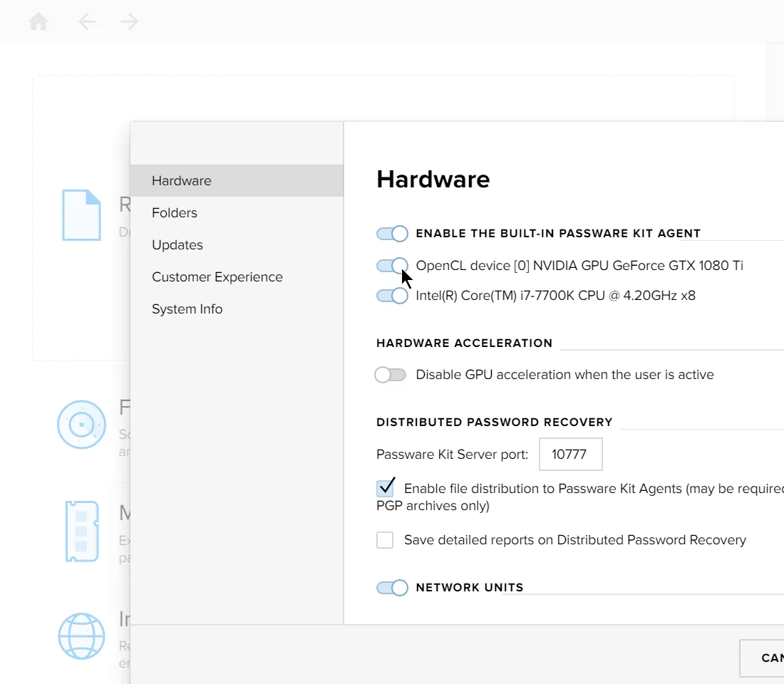Click the Distributed Password Recovery section label
This screenshot has height=684, width=784.
tap(495, 422)
